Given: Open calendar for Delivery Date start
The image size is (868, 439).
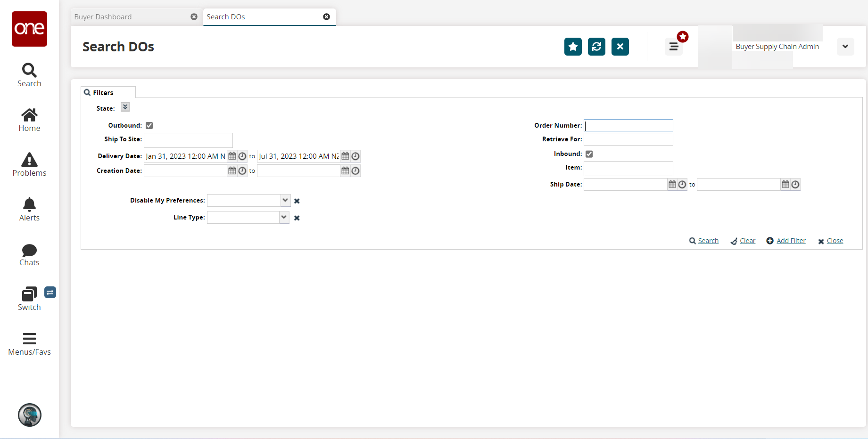Looking at the screenshot, I should click(232, 156).
